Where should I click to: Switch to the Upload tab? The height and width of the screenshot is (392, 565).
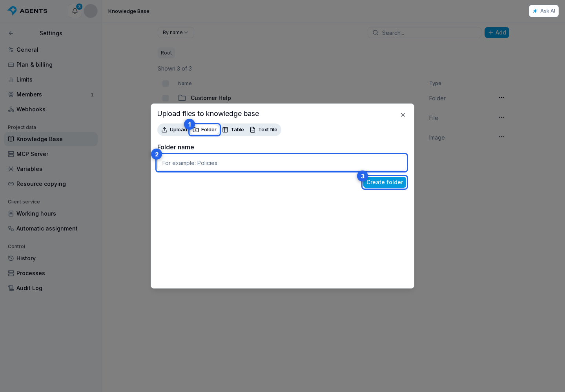[174, 130]
